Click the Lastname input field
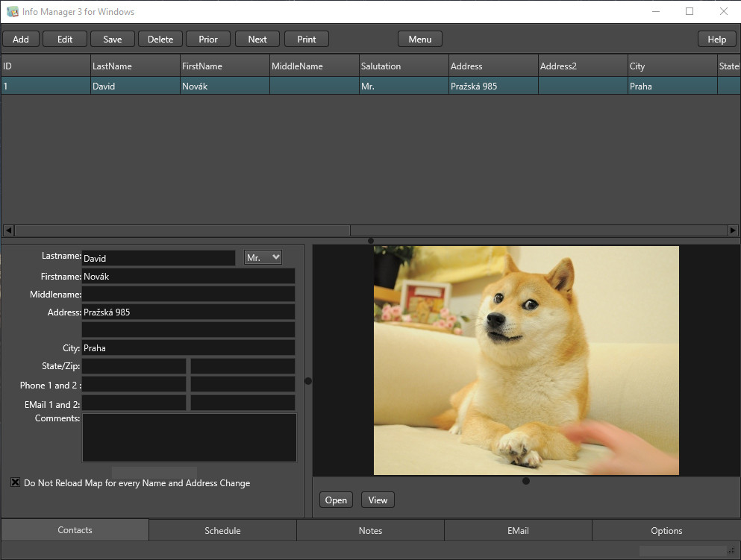Viewport: 741px width, 560px height. click(x=158, y=258)
